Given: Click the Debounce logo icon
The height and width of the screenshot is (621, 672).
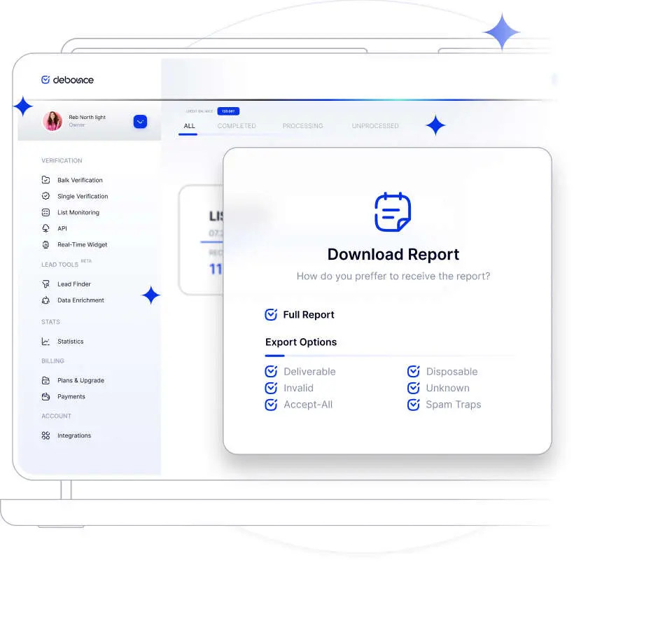Looking at the screenshot, I should tap(45, 80).
